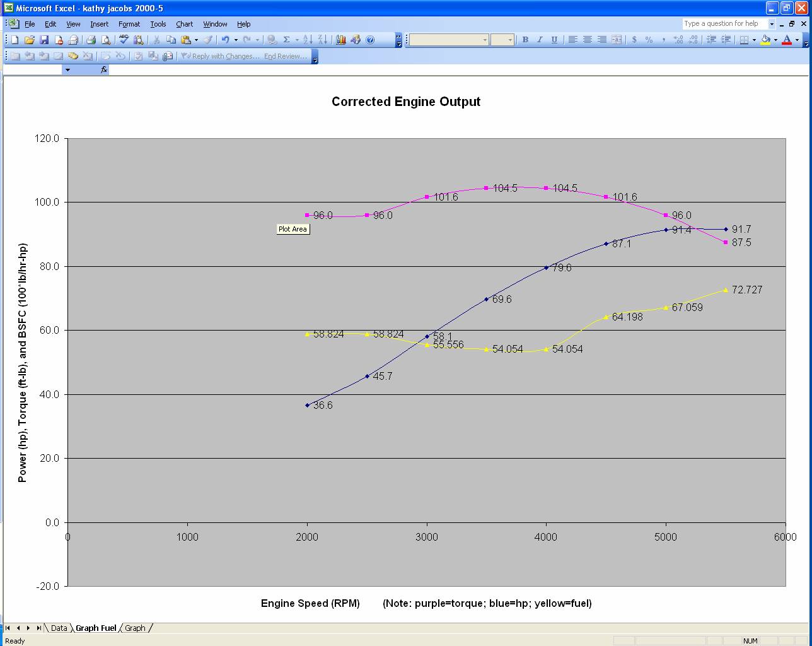Toggle Italic formatting

540,40
